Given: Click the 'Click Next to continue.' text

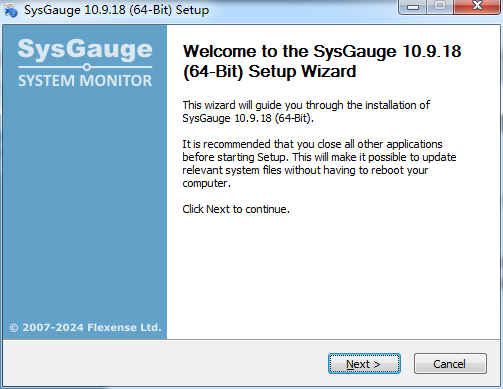Looking at the screenshot, I should [x=236, y=209].
